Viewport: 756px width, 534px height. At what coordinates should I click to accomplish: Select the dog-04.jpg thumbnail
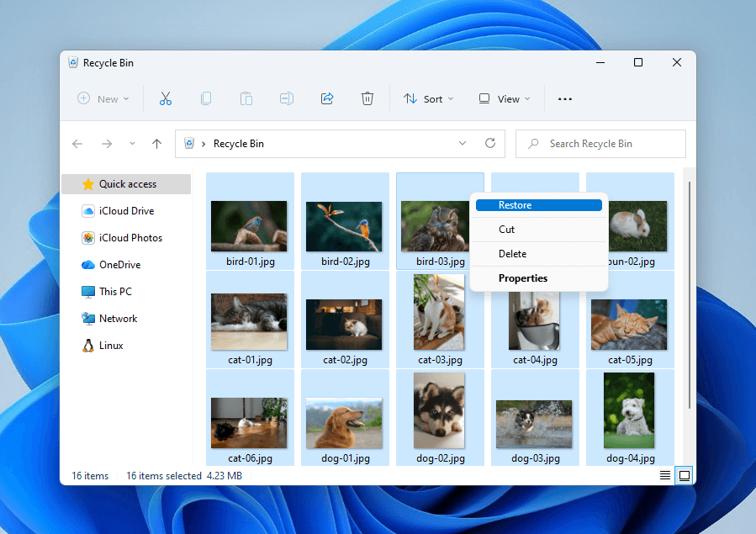[629, 410]
